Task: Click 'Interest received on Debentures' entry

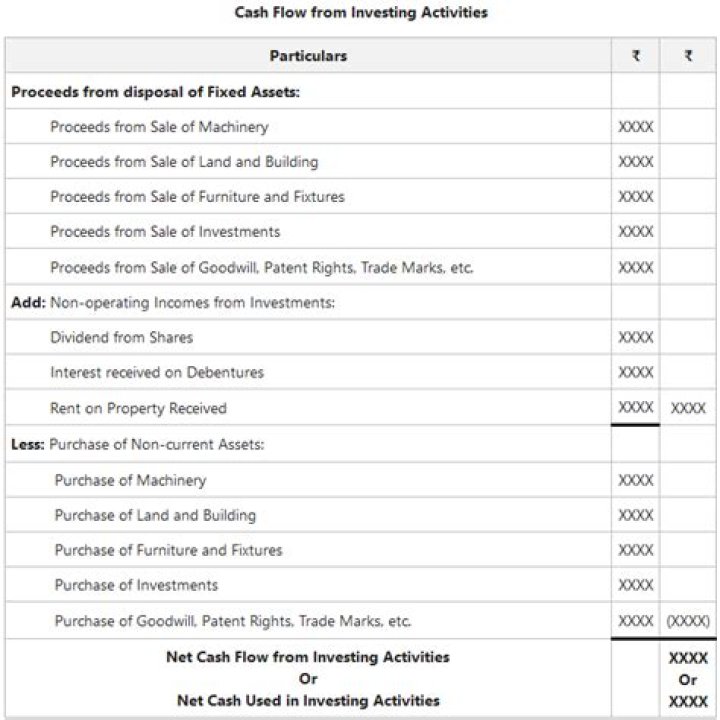Action: 157,372
